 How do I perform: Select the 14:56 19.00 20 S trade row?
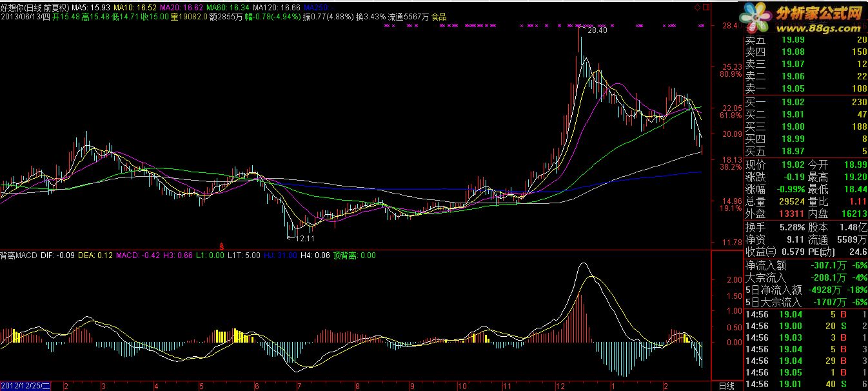(806, 326)
